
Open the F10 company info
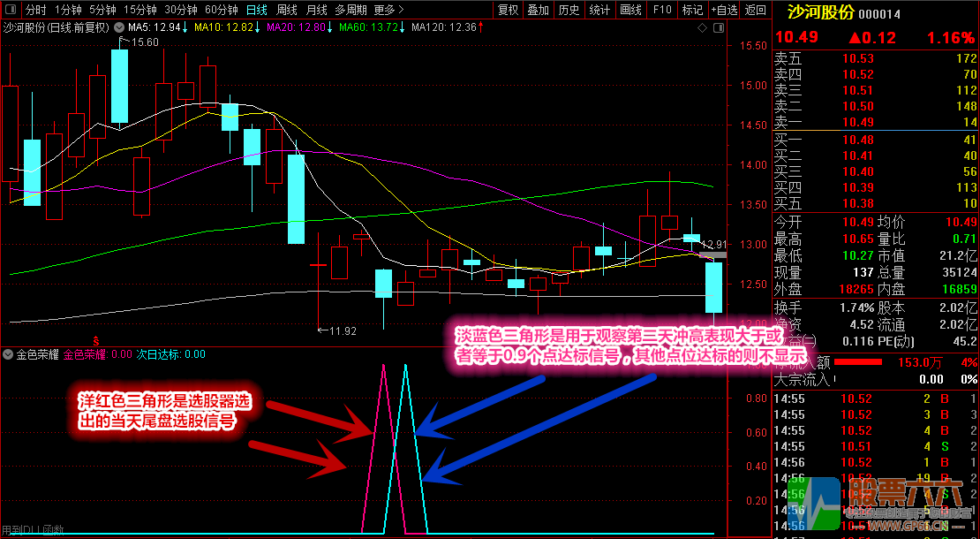click(x=661, y=11)
